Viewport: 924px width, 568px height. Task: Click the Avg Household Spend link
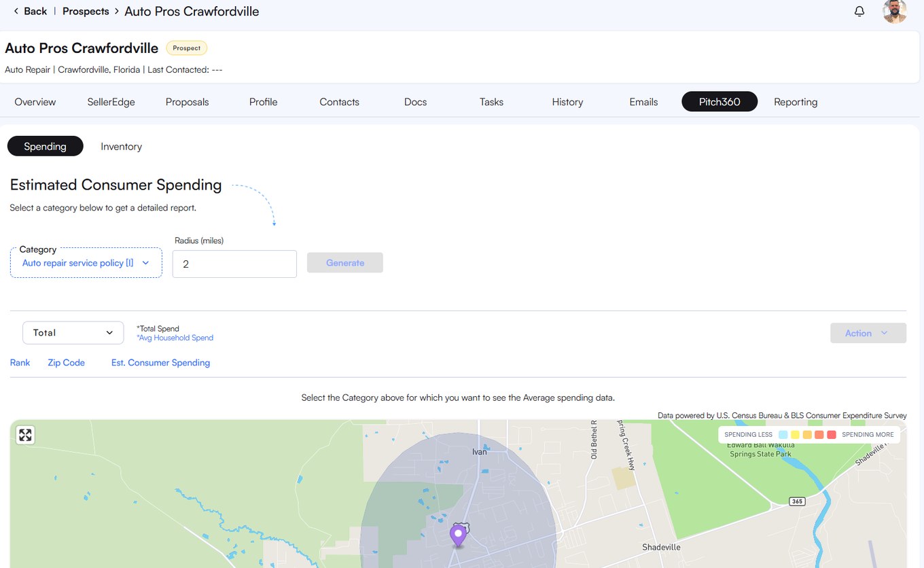coord(175,338)
